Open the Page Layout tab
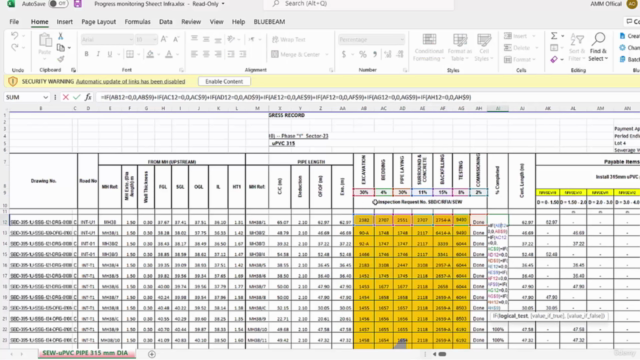This screenshot has height=360, width=640. coord(98,22)
